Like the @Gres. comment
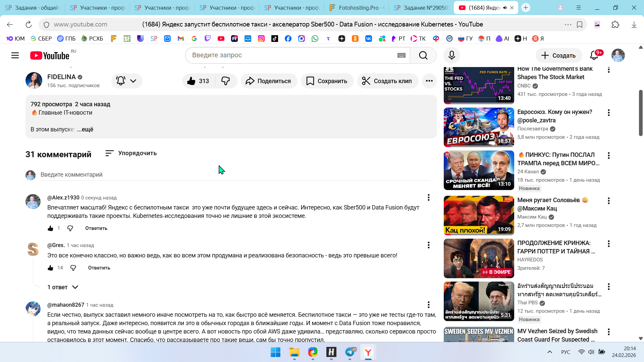The width and height of the screenshot is (644, 362). point(50,268)
